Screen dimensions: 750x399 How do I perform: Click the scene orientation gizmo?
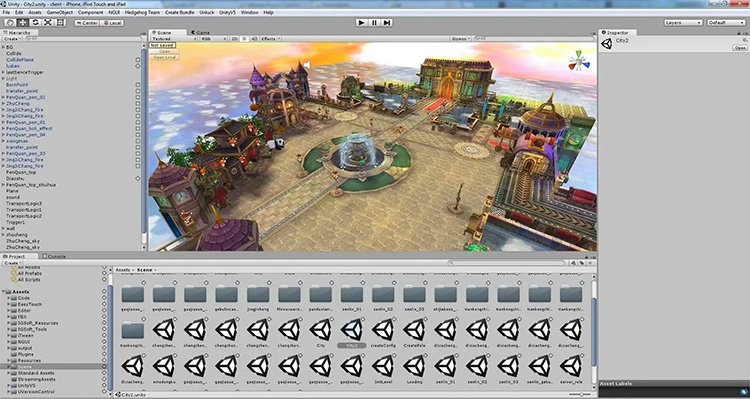coord(579,61)
